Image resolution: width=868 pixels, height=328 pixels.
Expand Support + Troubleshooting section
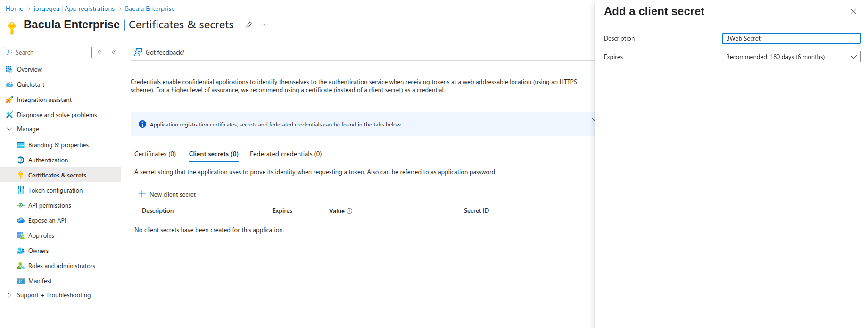point(9,295)
